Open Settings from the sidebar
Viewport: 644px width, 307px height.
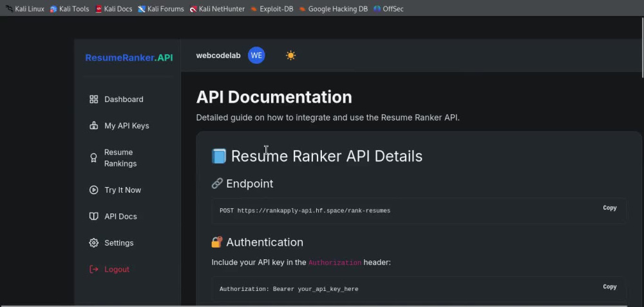pos(118,243)
